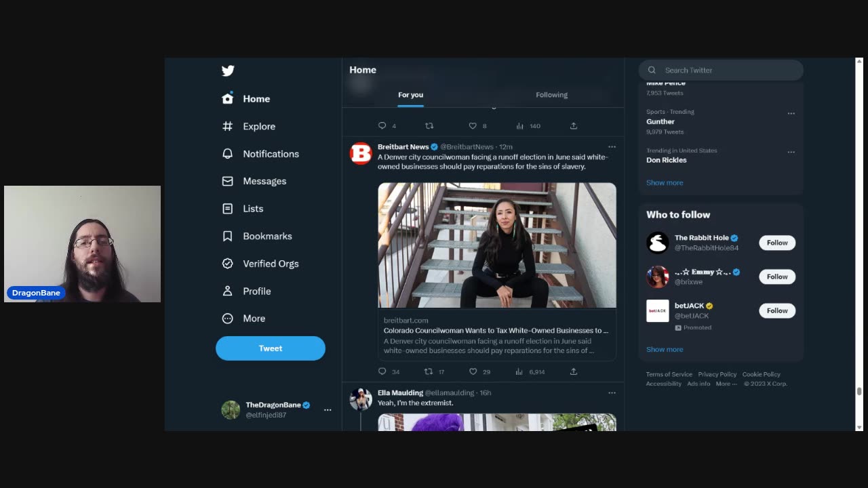Open Verified Orgs in sidebar

(x=260, y=264)
